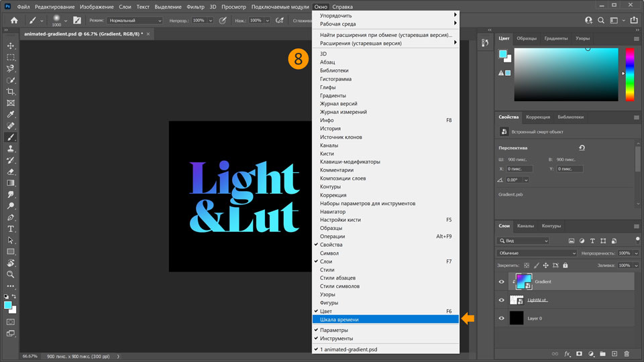Reset perspective in Properties panel
The height and width of the screenshot is (362, 644).
[x=582, y=147]
